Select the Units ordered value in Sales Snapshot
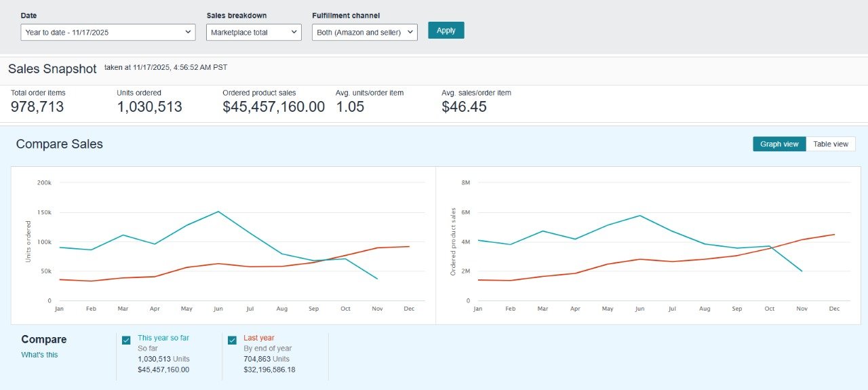Viewport: 868px width, 390px height. coord(149,106)
